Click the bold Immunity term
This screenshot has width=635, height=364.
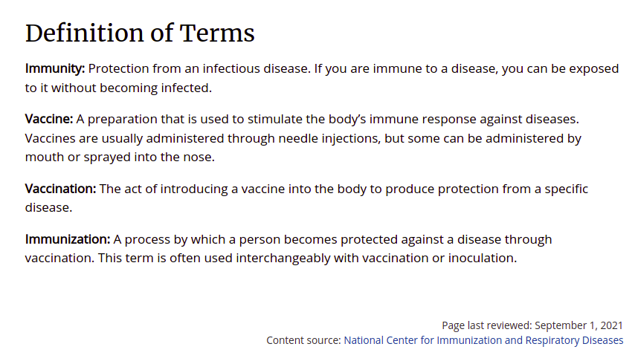(x=55, y=69)
